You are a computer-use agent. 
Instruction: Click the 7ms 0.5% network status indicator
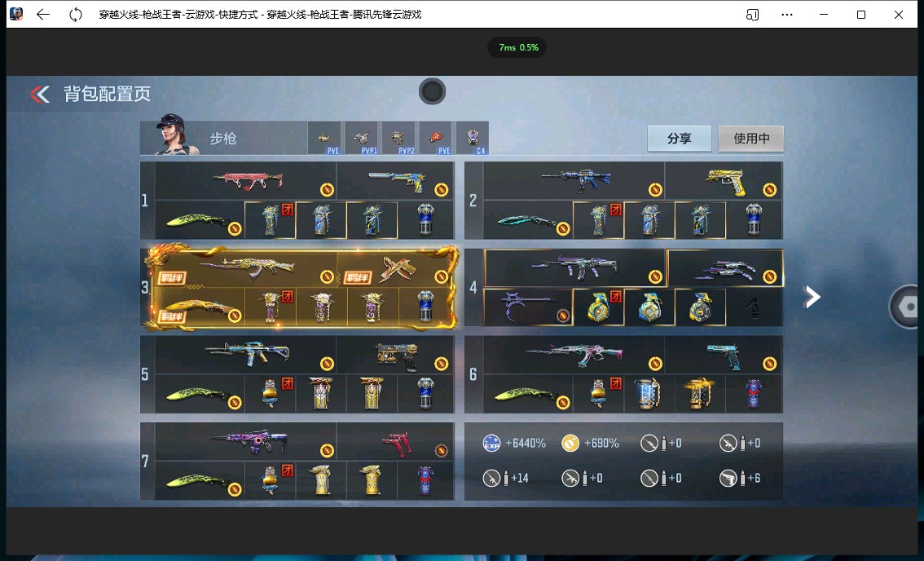(518, 47)
